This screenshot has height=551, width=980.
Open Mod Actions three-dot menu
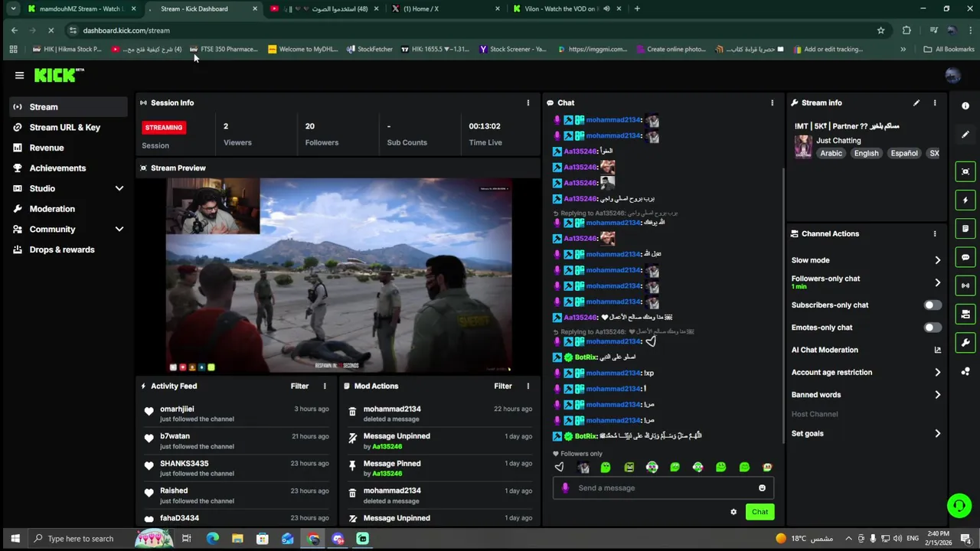[528, 386]
